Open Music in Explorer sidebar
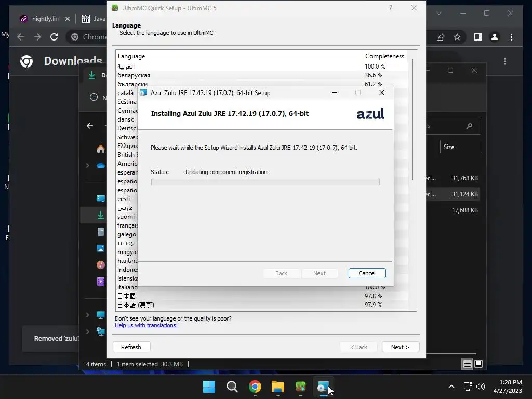This screenshot has width=532, height=399. click(x=101, y=265)
